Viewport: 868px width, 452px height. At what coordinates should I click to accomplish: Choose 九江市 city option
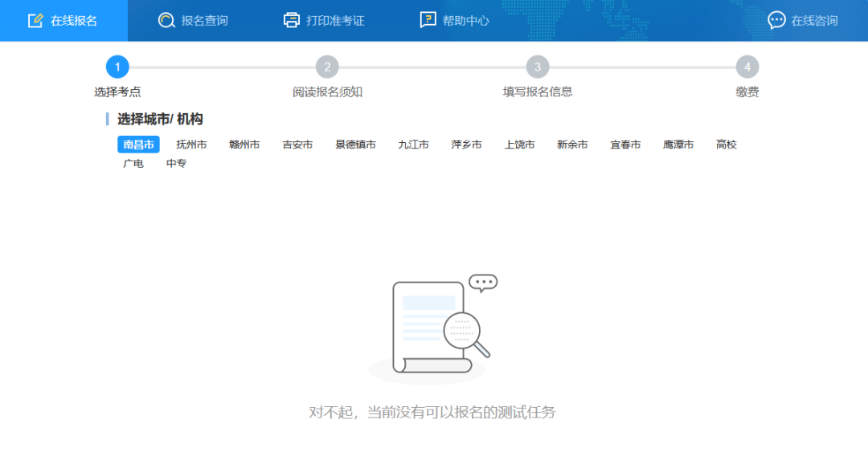coord(414,145)
